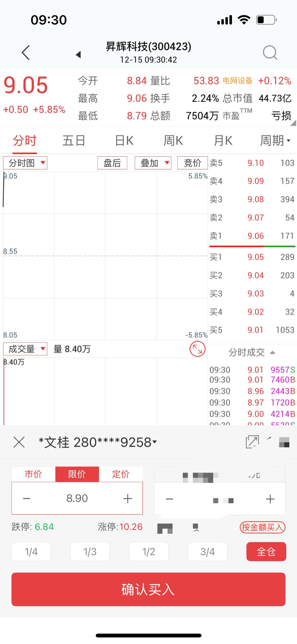Collapse the 分时成交 list arrow
297x644 pixels.
pyautogui.click(x=273, y=352)
